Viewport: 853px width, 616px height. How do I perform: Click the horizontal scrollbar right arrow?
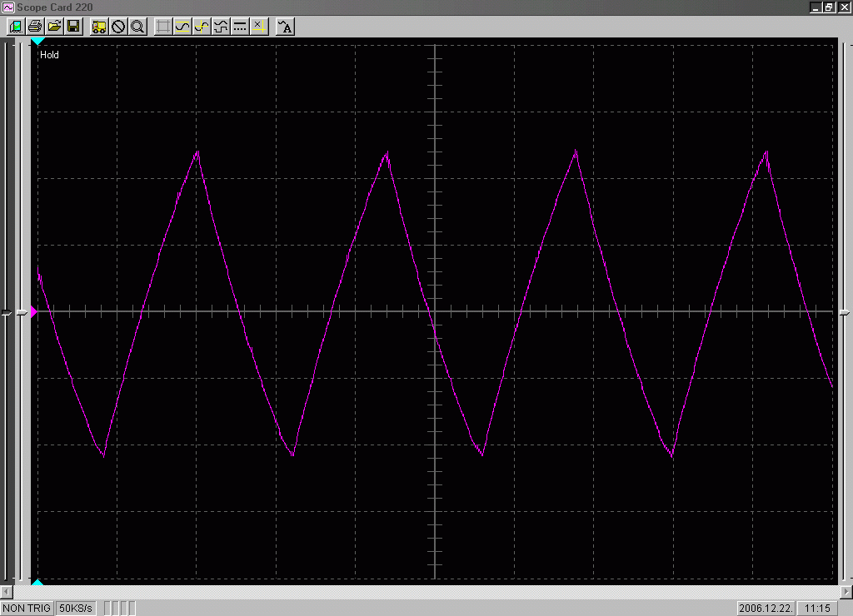pyautogui.click(x=846, y=592)
